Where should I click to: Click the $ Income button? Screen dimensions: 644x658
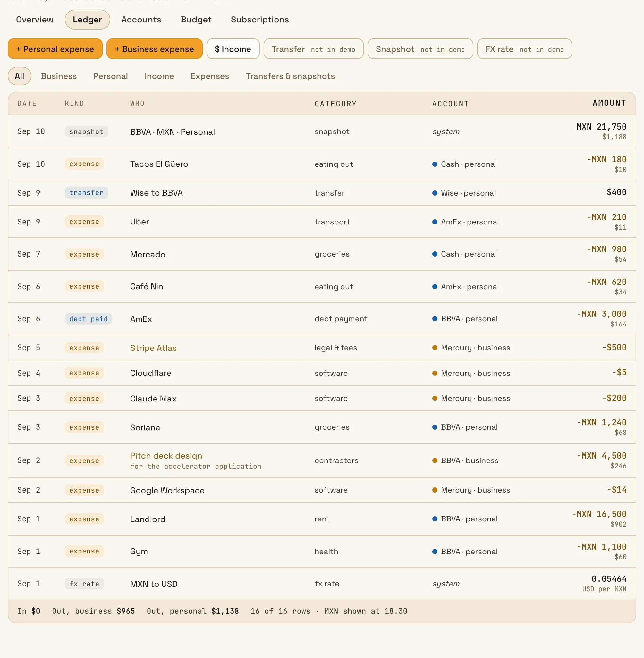233,49
